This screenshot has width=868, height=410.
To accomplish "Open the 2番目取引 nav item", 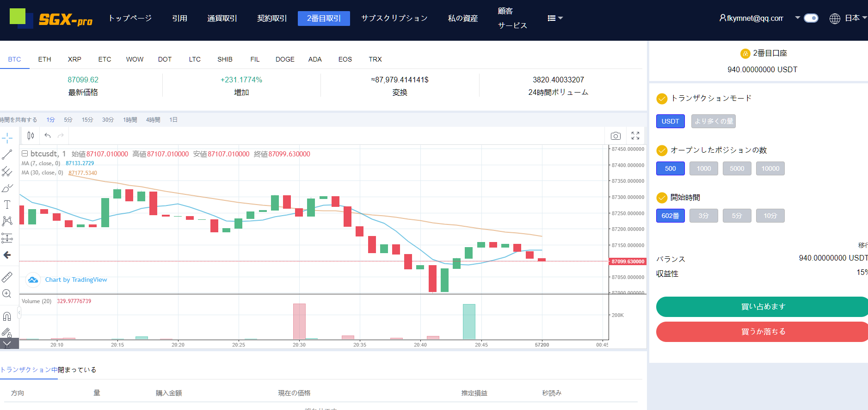I will [x=324, y=18].
